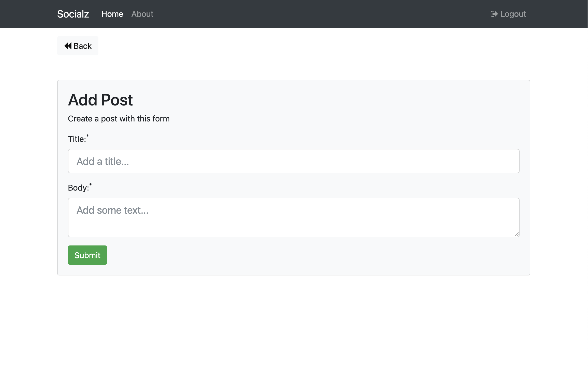Click the asterisk beside Title
Viewport: 588px width, 372px height.
coord(87,136)
